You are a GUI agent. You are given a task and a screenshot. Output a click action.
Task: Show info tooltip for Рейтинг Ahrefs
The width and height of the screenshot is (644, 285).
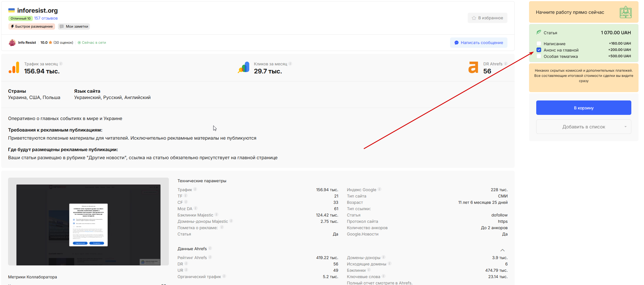click(x=210, y=257)
